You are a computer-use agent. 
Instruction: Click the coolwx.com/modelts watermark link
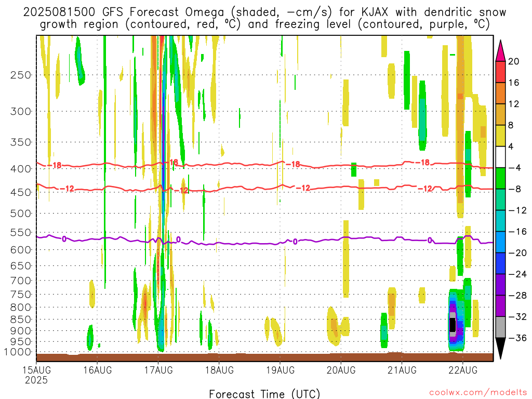(x=478, y=393)
